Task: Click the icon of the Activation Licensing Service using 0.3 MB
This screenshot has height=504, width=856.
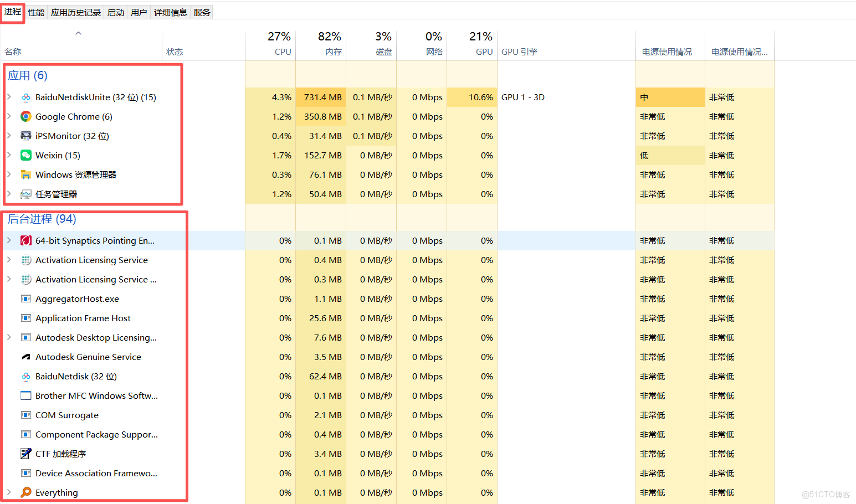Action: [25, 280]
